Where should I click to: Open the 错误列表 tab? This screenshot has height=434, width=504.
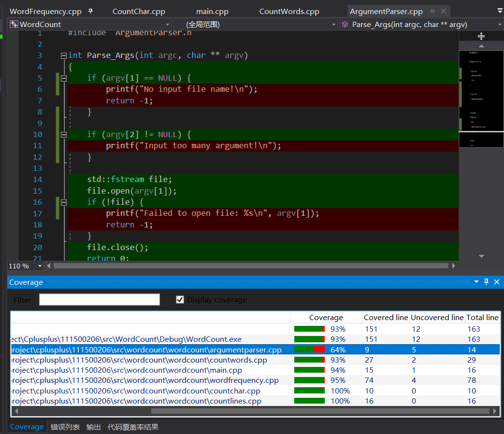[x=65, y=427]
